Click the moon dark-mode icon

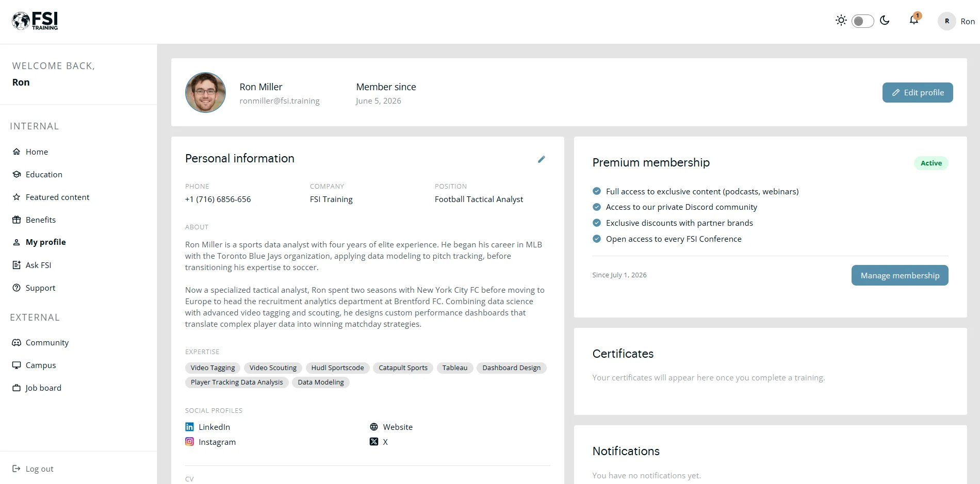[885, 21]
